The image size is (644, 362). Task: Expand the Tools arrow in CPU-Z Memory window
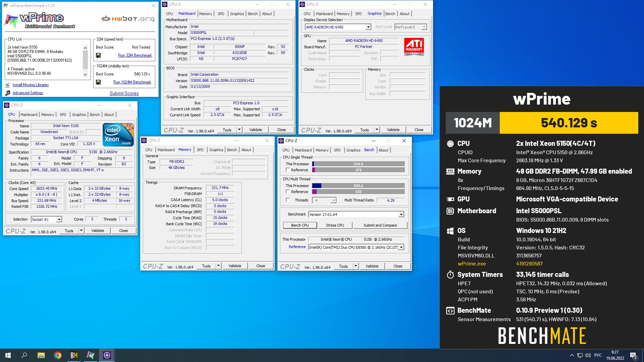pos(218,266)
